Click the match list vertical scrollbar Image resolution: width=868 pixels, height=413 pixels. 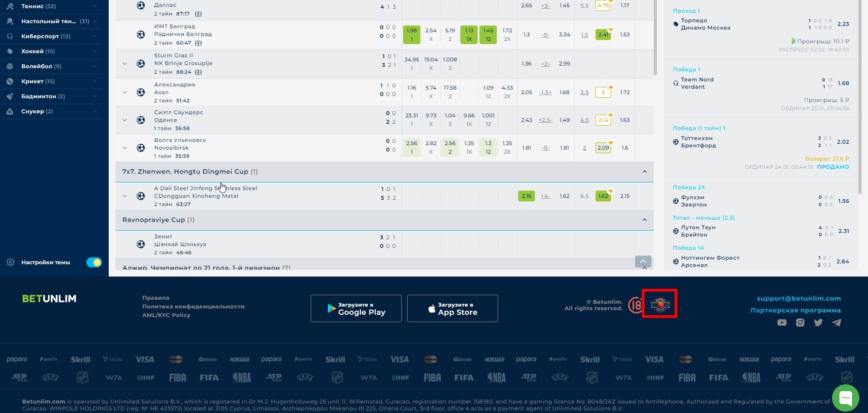pos(656,37)
